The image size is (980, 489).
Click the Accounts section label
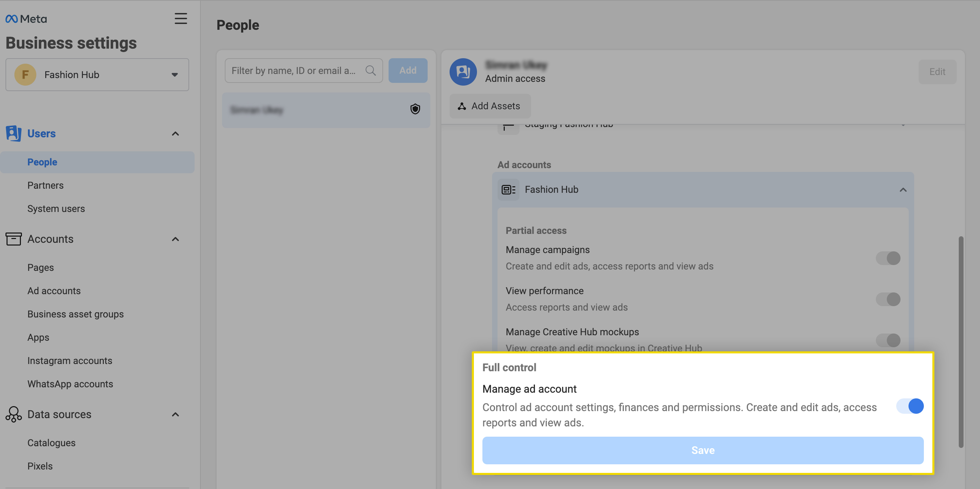click(50, 239)
